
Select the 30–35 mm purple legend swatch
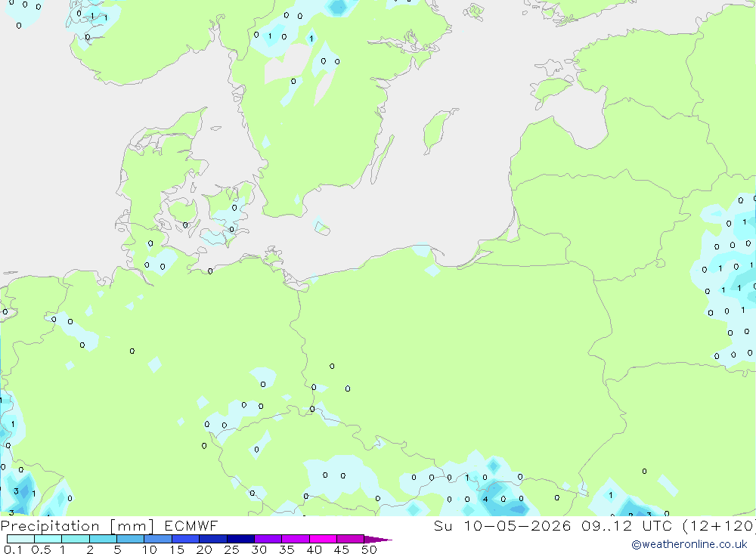click(268, 539)
